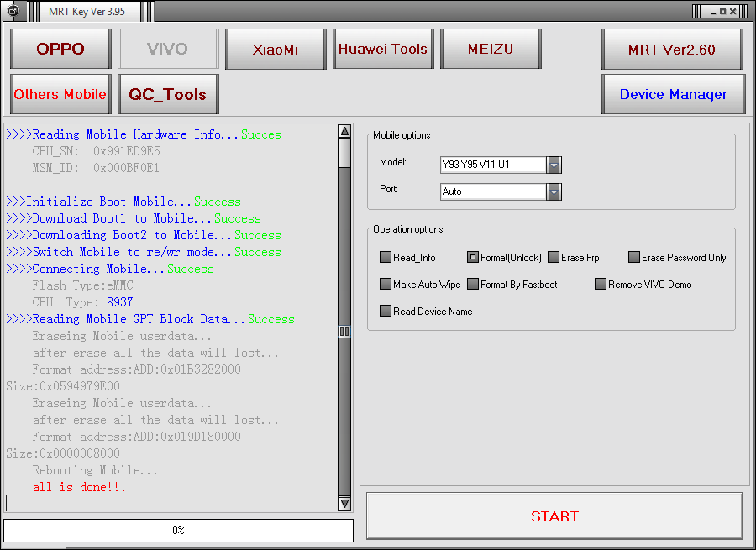Open the Model dropdown arrow
756x550 pixels.
[x=554, y=165]
